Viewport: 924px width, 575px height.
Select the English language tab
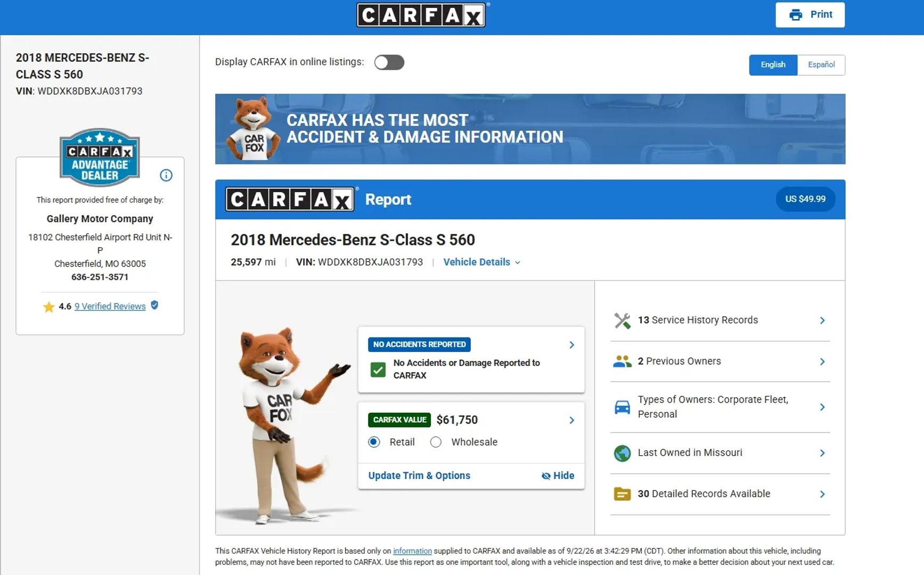773,65
